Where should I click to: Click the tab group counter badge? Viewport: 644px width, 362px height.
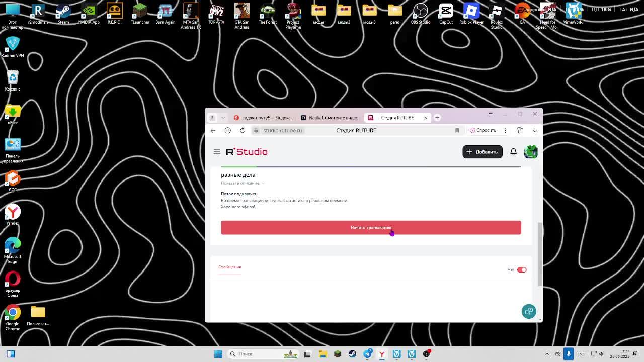click(212, 118)
